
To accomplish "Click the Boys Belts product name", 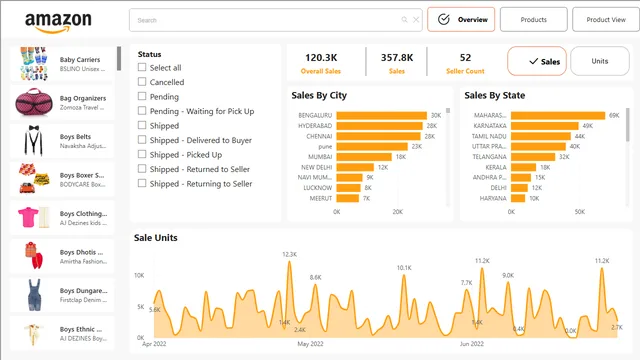I will coord(75,136).
